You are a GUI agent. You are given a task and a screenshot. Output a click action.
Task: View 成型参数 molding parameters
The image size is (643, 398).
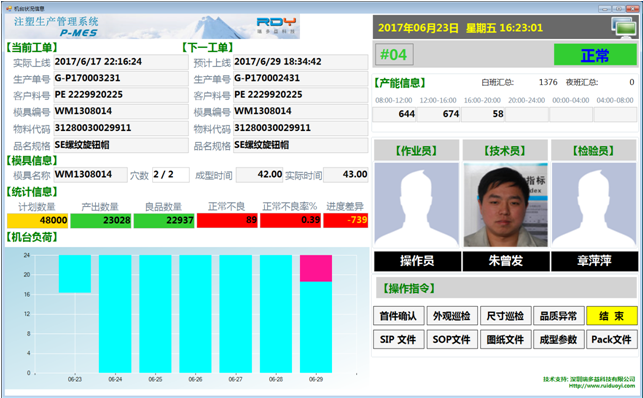pyautogui.click(x=559, y=339)
